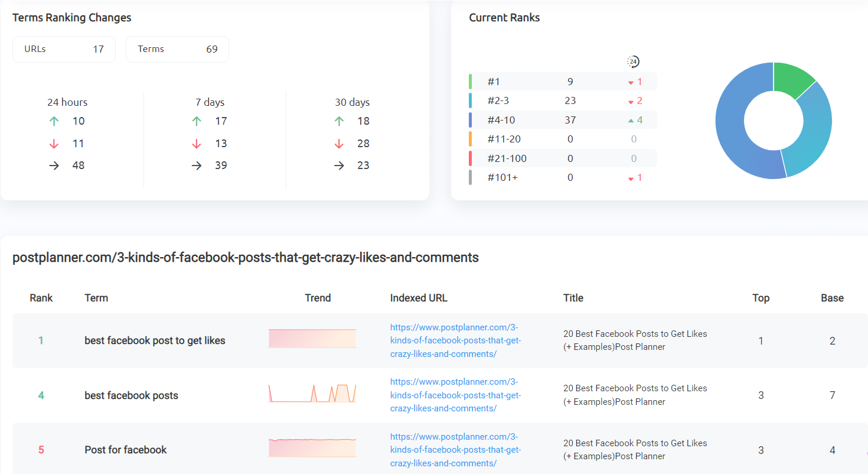
Task: Open indexed URL link for best facebook posts
Action: [x=455, y=395]
